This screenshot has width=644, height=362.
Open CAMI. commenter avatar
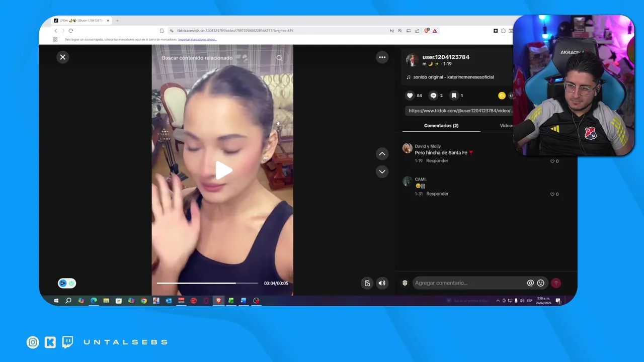[x=408, y=182]
